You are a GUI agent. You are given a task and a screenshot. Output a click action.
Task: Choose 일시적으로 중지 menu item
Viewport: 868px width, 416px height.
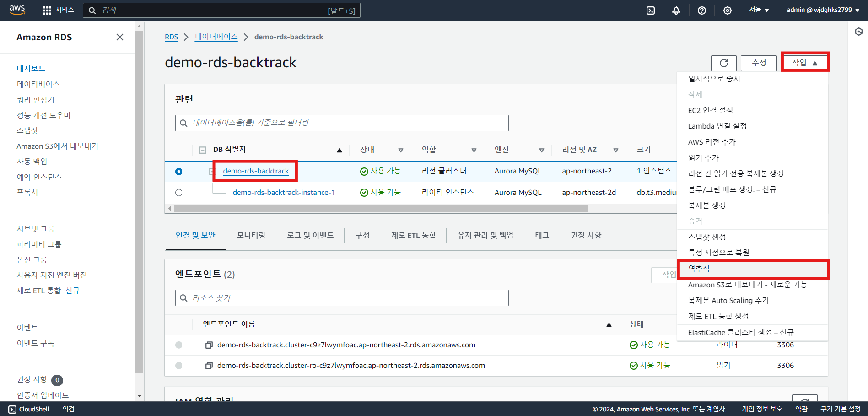coord(752,79)
